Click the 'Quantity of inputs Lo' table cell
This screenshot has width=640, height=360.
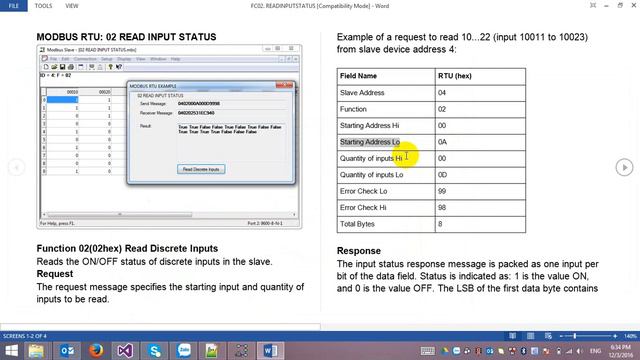[386, 175]
